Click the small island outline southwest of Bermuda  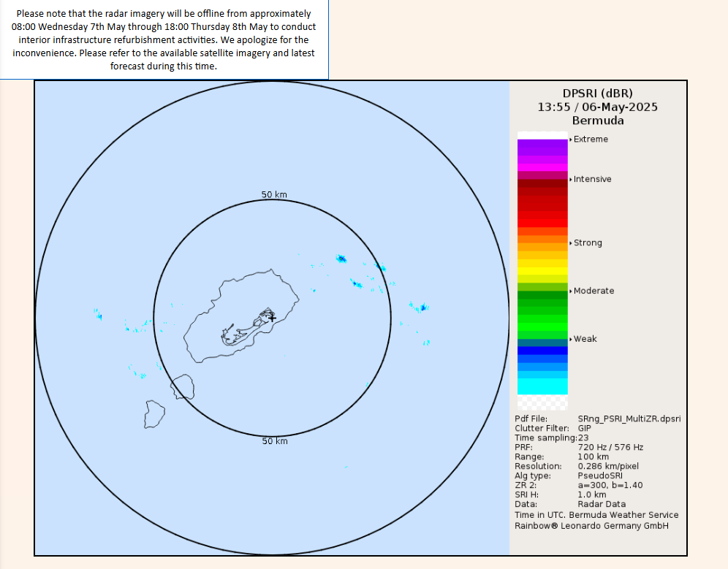(x=154, y=414)
